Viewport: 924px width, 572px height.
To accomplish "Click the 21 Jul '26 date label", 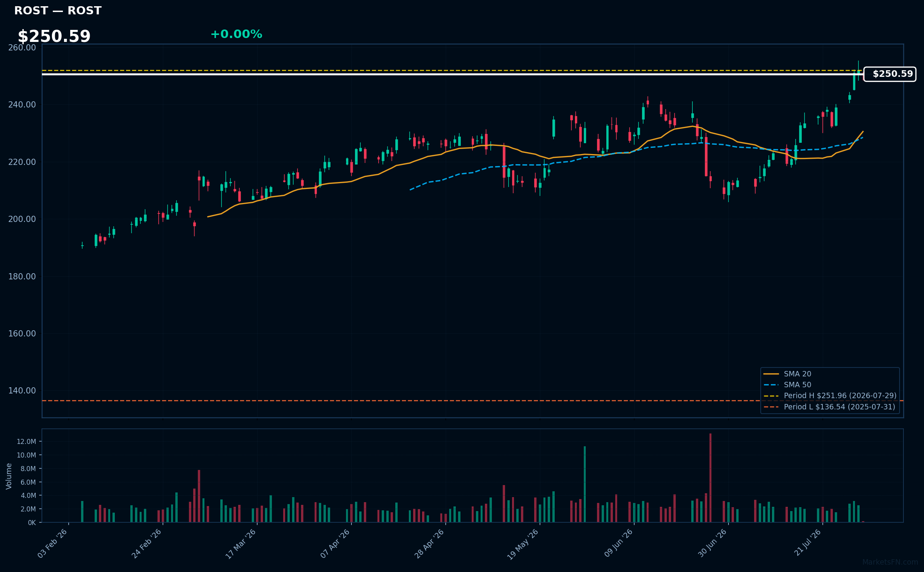I will click(808, 543).
